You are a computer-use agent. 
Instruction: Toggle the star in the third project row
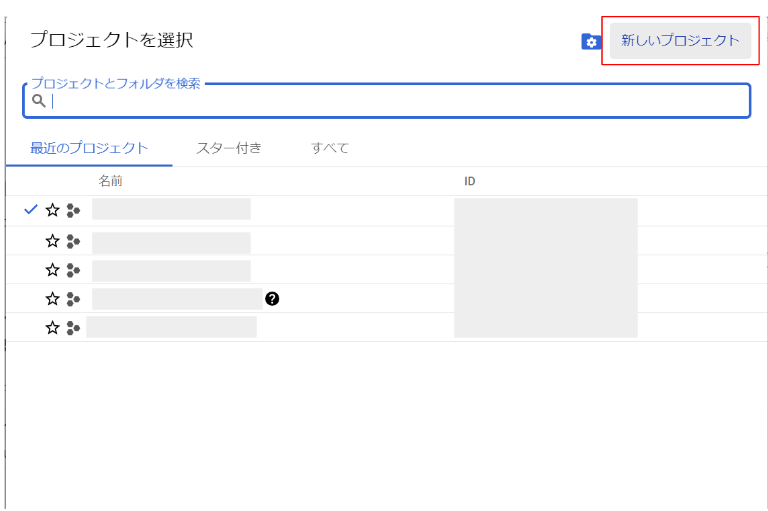pos(52,270)
